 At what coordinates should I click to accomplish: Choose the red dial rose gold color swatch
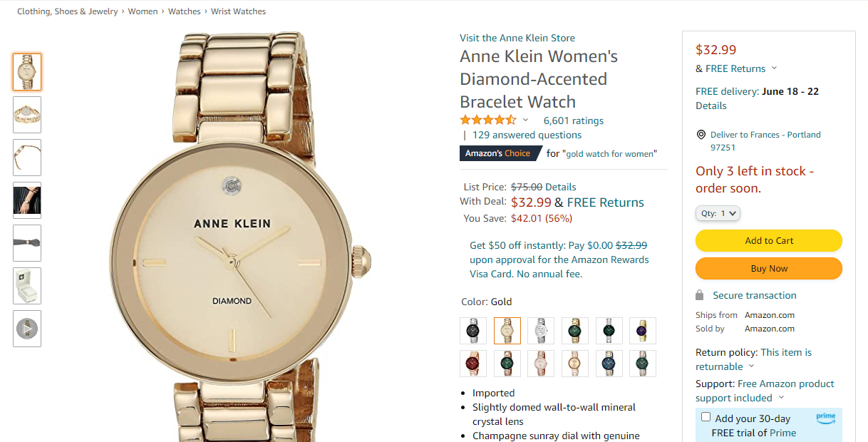[473, 364]
